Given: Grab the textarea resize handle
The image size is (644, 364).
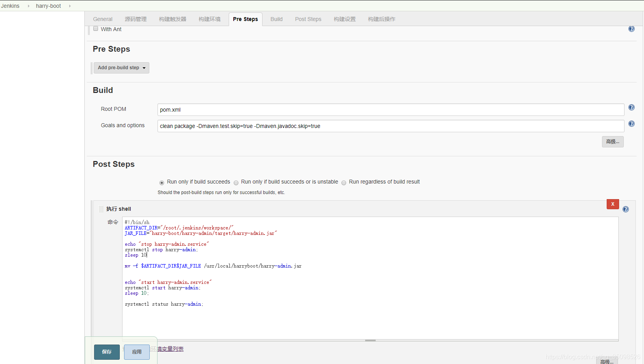Looking at the screenshot, I should point(370,340).
